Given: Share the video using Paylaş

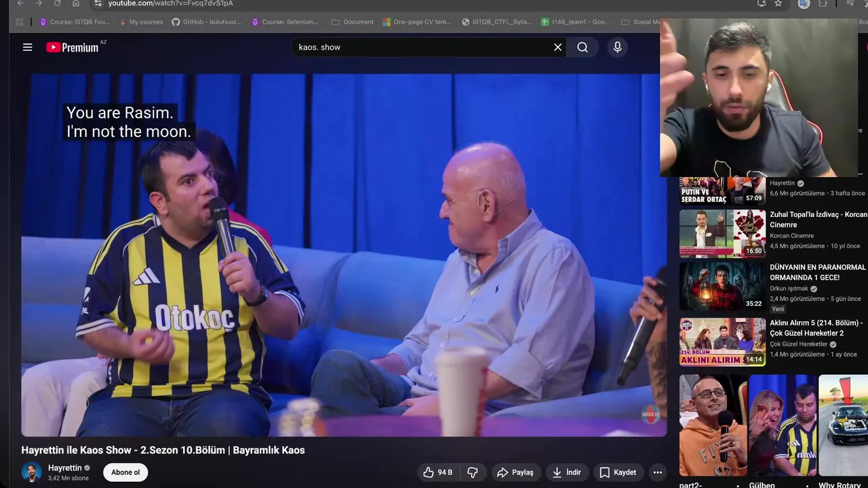Looking at the screenshot, I should point(515,472).
